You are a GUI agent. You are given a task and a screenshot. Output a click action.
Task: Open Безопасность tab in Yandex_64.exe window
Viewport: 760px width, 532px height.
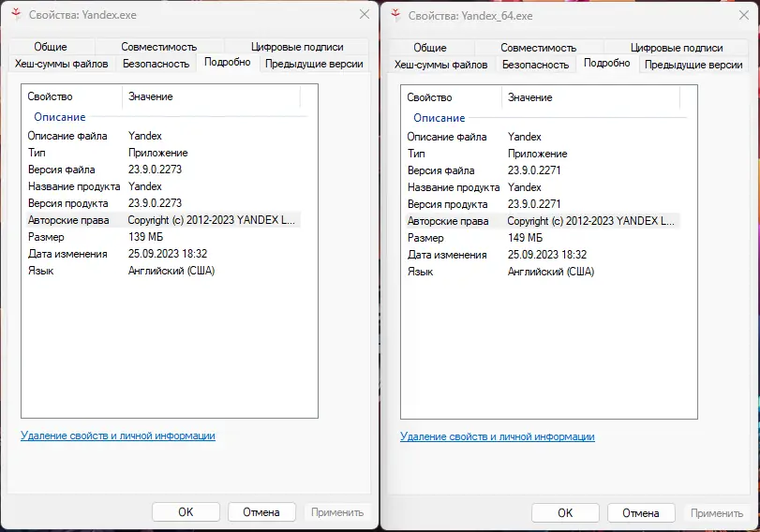pyautogui.click(x=535, y=65)
